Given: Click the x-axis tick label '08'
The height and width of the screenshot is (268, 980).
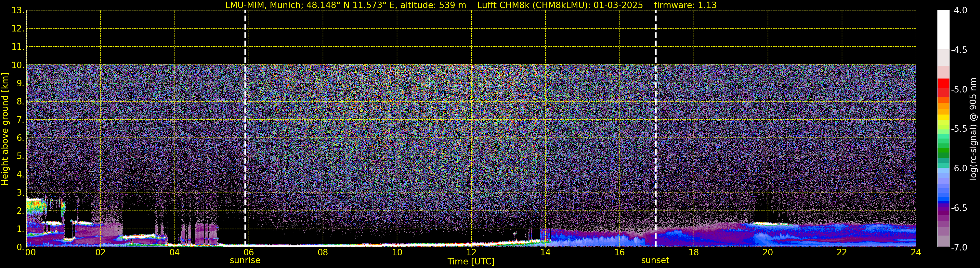Looking at the screenshot, I should [323, 252].
